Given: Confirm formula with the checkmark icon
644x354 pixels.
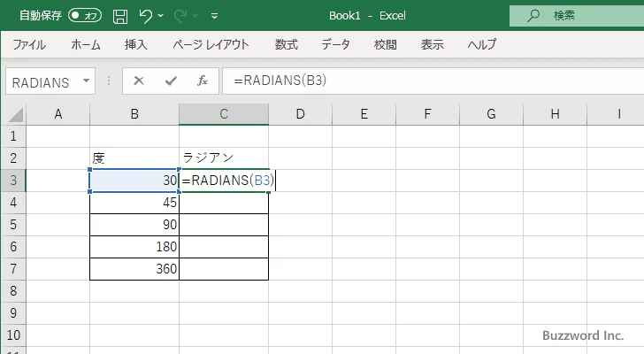Looking at the screenshot, I should point(171,81).
